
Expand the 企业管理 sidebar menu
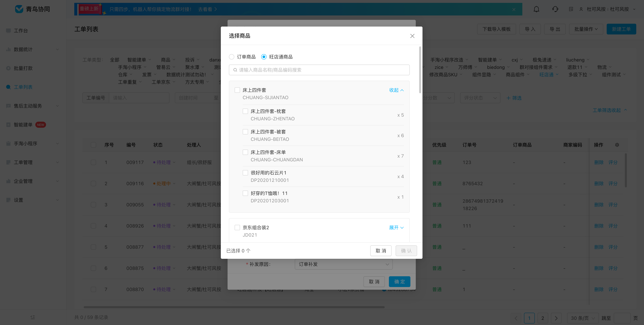(57, 181)
